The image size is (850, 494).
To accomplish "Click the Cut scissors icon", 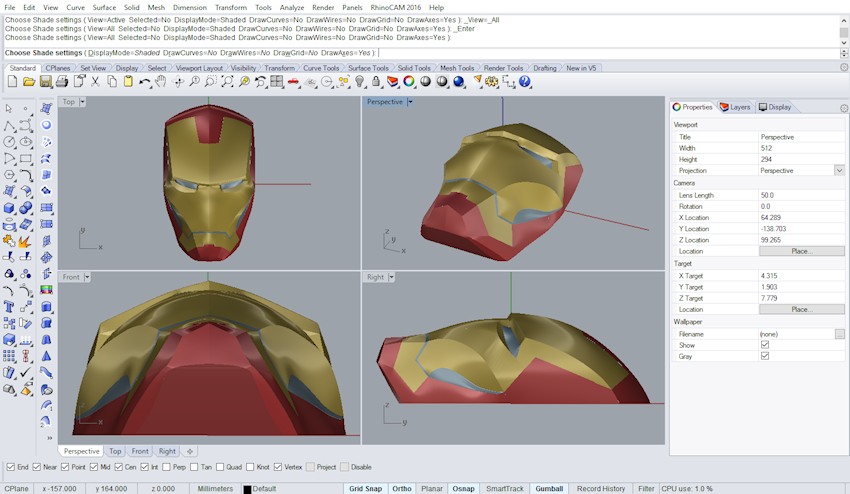I will point(95,81).
